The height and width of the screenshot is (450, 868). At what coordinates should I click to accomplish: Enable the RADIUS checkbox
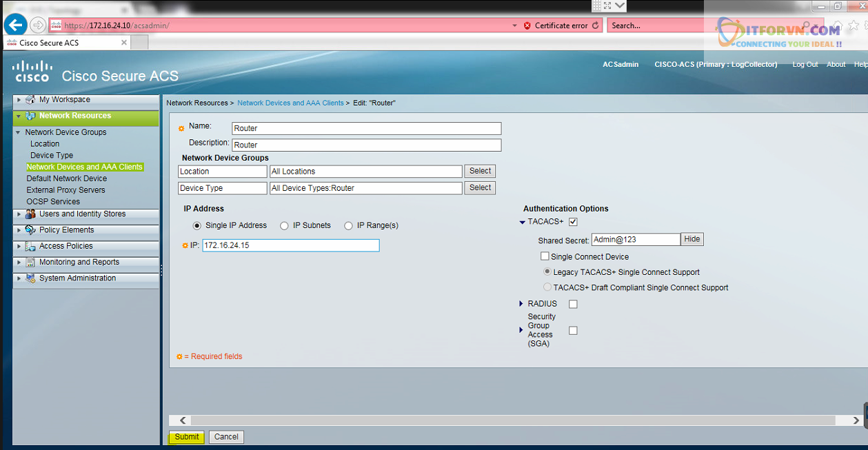[573, 304]
